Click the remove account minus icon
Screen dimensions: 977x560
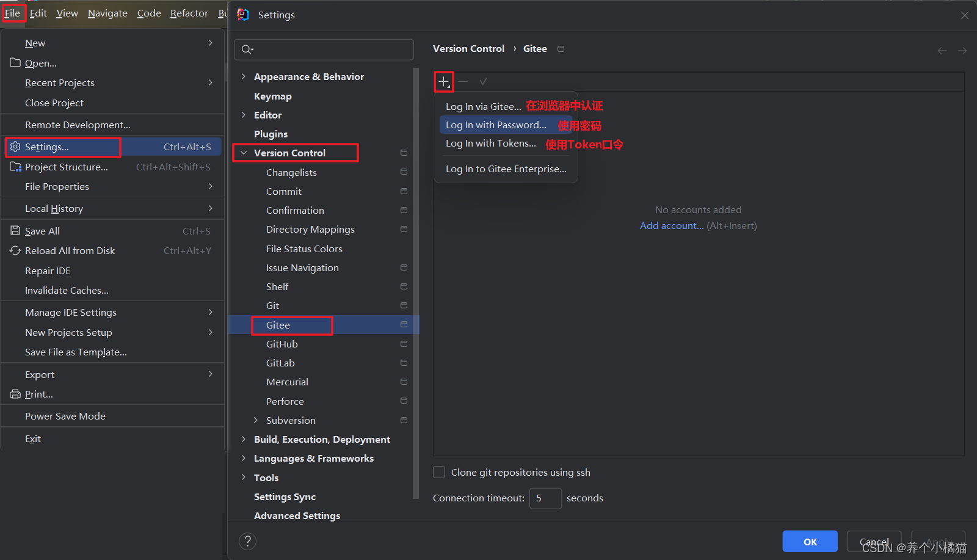[x=463, y=81]
